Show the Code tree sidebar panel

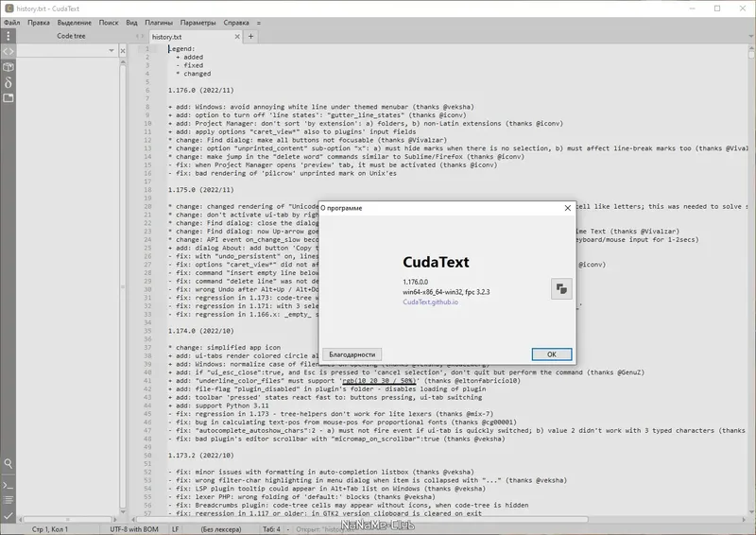[x=9, y=51]
